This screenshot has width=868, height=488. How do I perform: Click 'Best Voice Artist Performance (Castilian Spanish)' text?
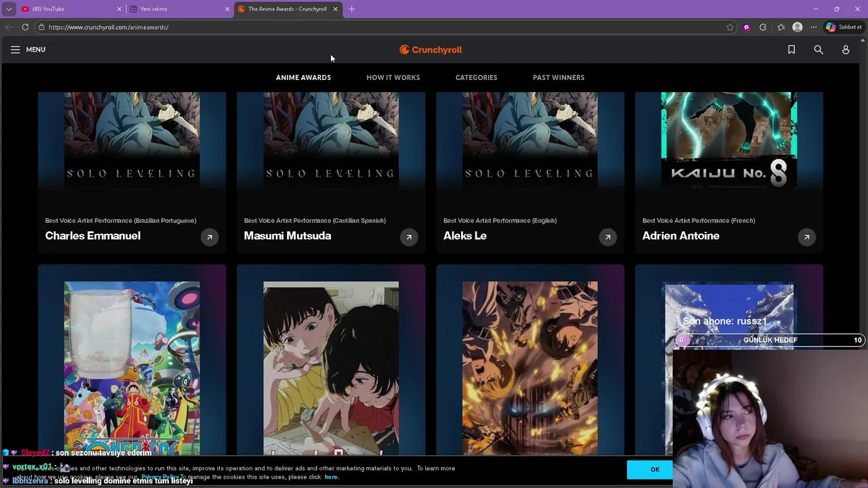click(x=315, y=220)
